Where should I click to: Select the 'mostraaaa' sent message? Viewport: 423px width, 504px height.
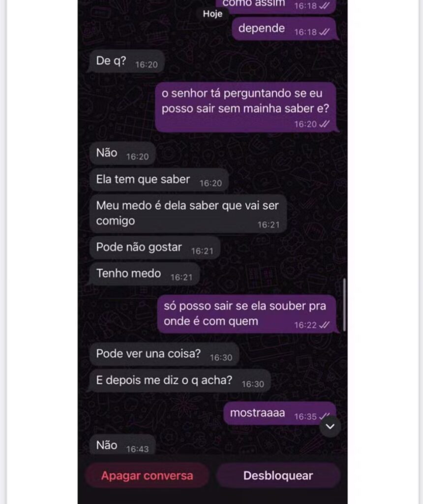280,413
